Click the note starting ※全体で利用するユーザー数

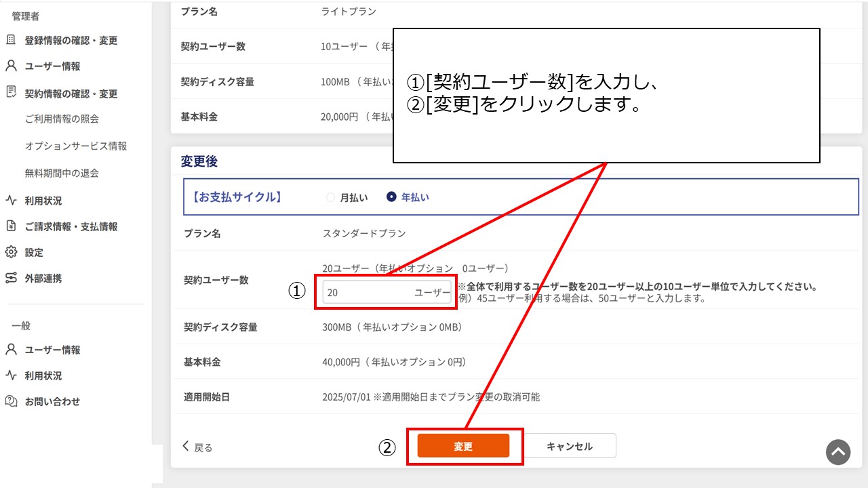pos(637,287)
